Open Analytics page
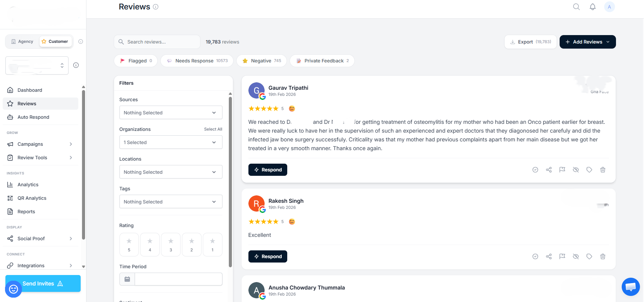Image resolution: width=644 pixels, height=302 pixels. [x=41, y=185]
